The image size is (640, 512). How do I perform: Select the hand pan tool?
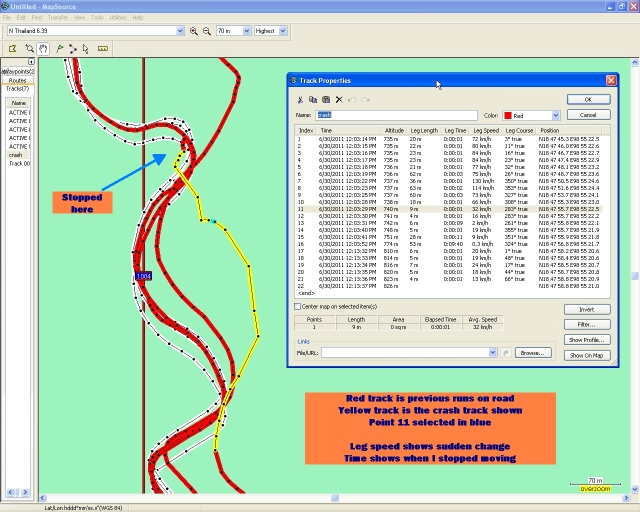pos(43,49)
